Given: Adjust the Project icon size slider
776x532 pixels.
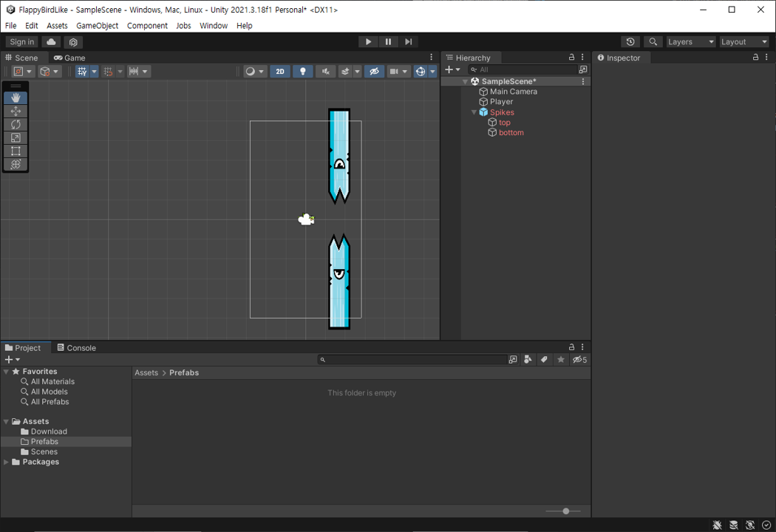Looking at the screenshot, I should [x=563, y=511].
